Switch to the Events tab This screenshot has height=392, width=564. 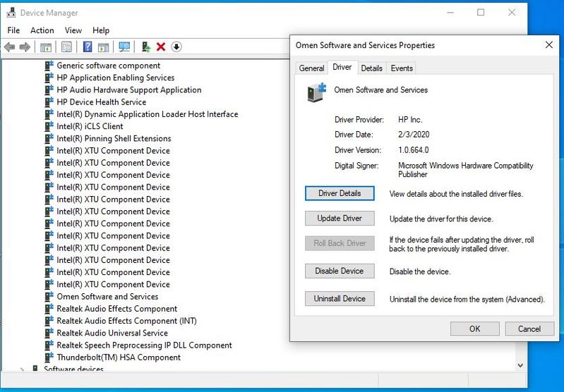pos(402,68)
